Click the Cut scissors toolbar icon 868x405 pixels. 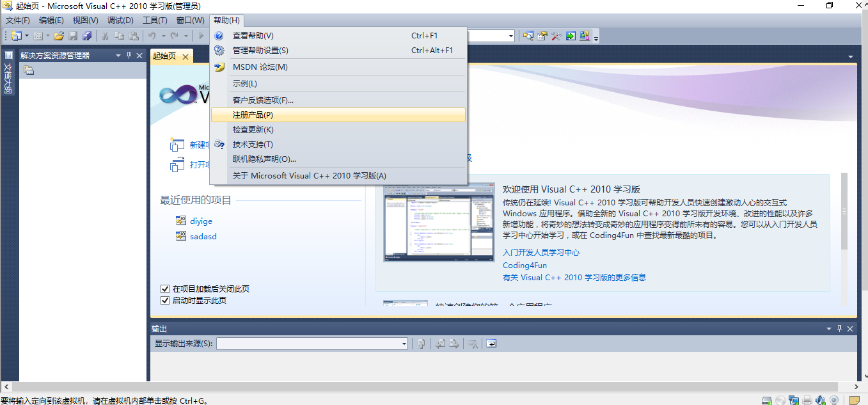[x=105, y=36]
